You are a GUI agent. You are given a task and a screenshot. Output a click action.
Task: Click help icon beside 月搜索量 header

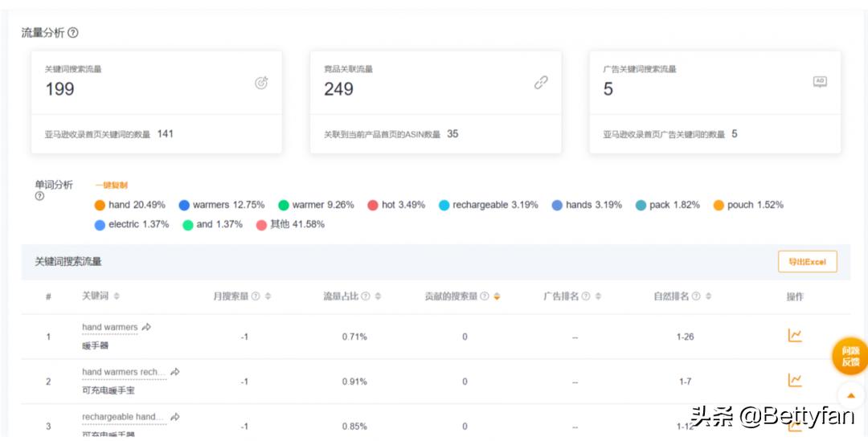(256, 296)
